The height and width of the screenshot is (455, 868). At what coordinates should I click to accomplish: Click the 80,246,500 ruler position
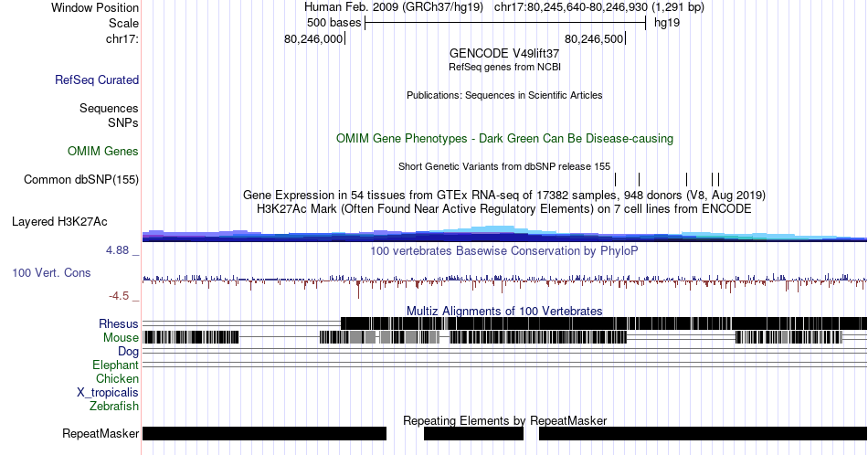coord(594,38)
